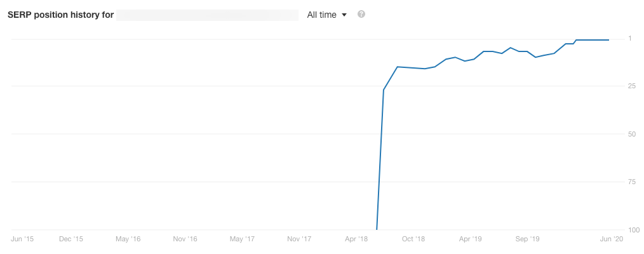Screen dimensions: 644x254
Task: Click the position 100 y-axis label
Action: pos(633,230)
